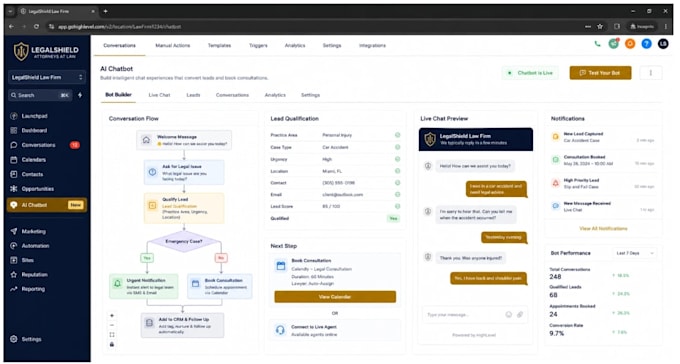Click the emoji icon in chat input
Image resolution: width=680 pixels, height=364 pixels.
pyautogui.click(x=508, y=315)
